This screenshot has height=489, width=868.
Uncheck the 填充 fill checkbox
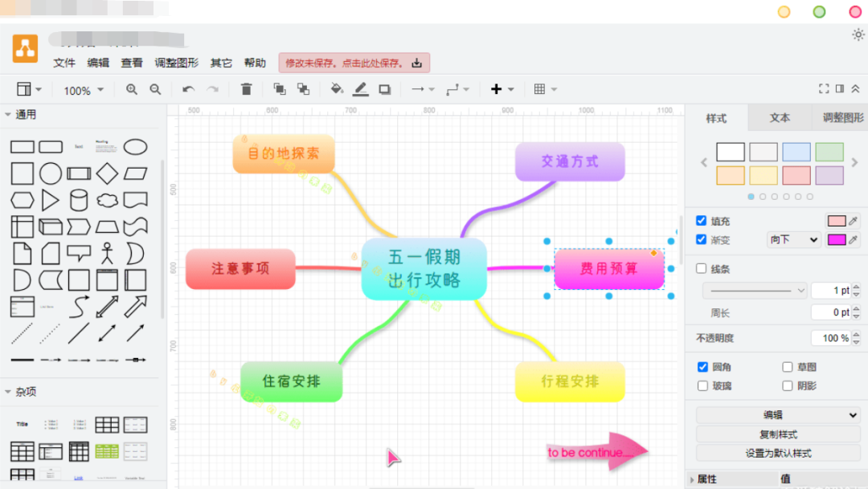701,220
